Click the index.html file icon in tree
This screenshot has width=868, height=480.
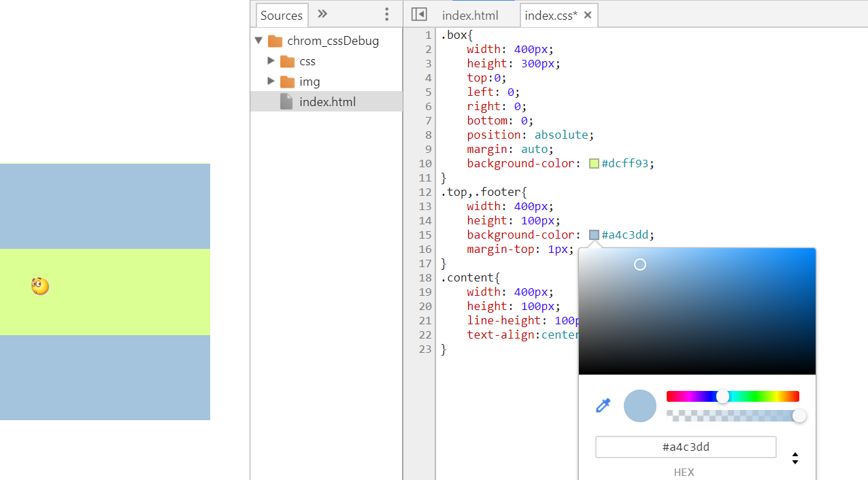click(x=287, y=101)
